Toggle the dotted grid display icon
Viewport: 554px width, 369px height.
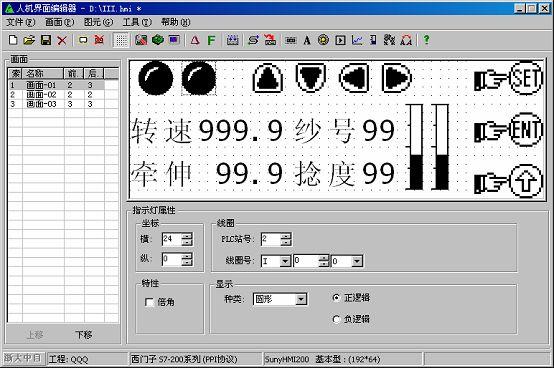[121, 40]
